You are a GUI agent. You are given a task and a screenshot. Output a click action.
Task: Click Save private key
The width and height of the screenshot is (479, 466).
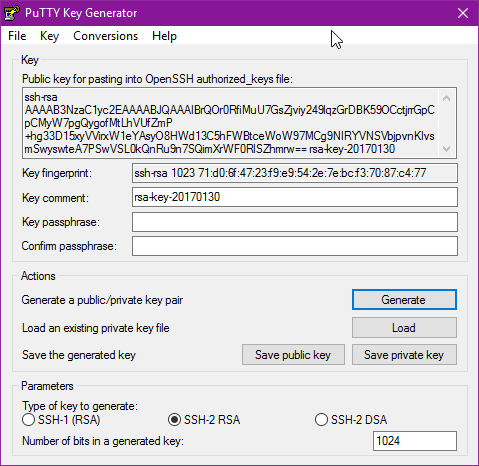(x=404, y=355)
